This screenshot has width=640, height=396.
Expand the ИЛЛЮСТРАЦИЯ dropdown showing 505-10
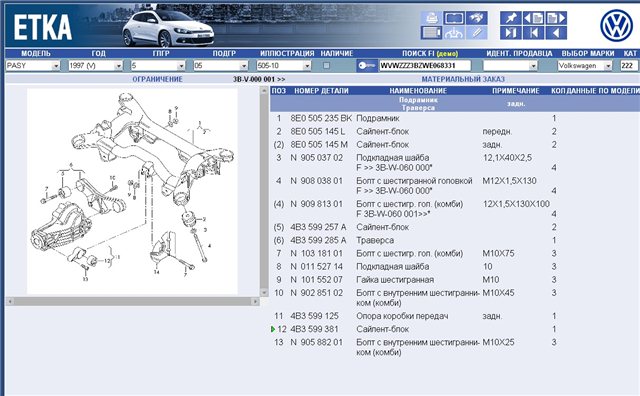coord(284,65)
